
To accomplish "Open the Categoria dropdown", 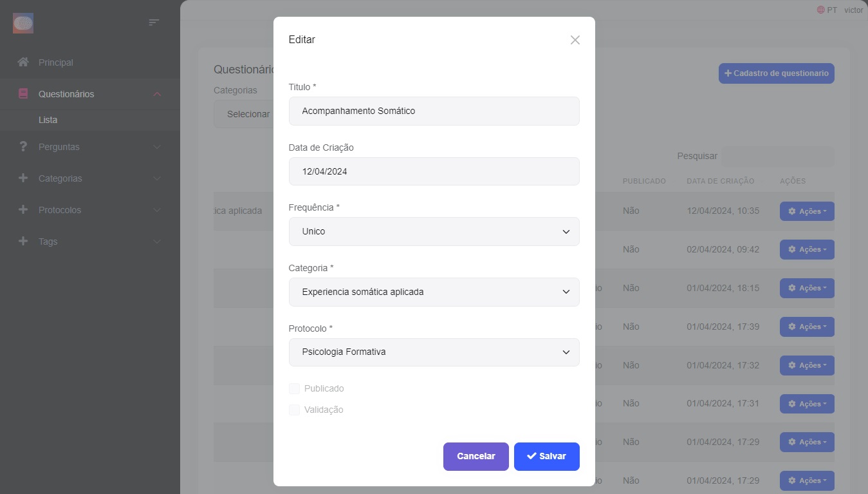I will [434, 292].
